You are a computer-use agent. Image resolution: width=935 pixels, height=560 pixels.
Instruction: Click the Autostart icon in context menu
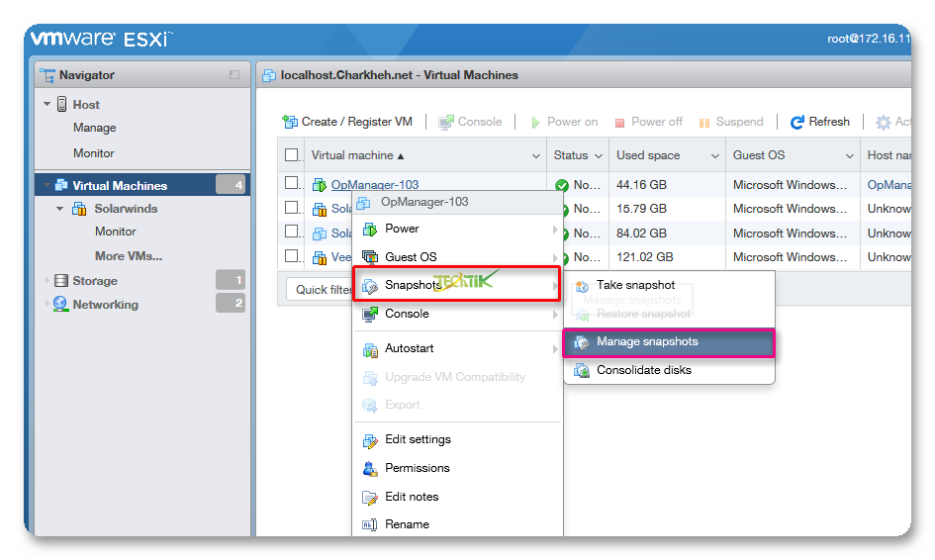(x=370, y=349)
